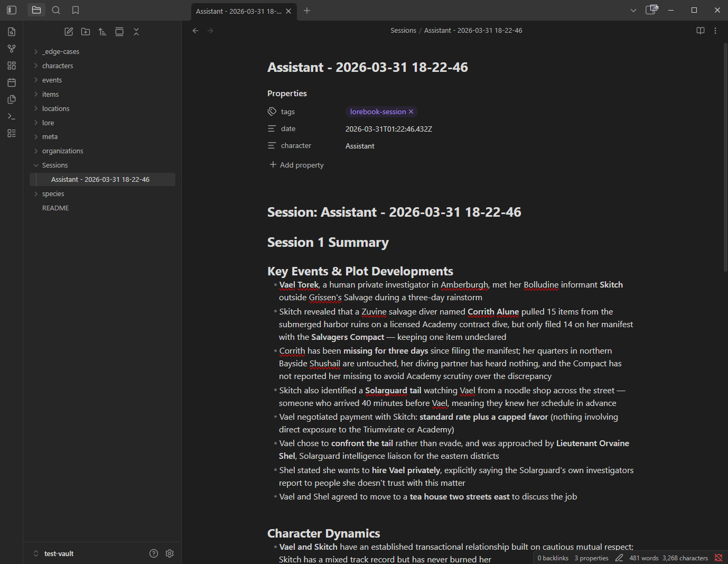This screenshot has height=564, width=728.
Task: Click the sync status icon in status bar
Action: tap(718, 558)
